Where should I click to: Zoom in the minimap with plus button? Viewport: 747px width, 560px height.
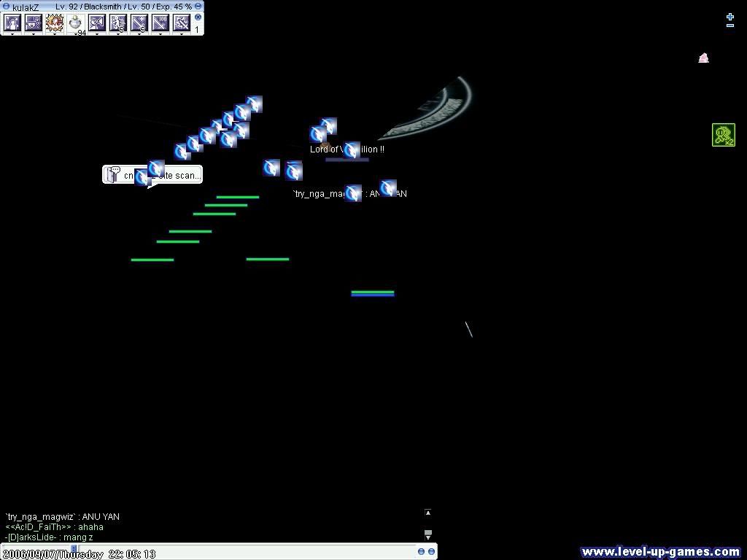click(x=729, y=16)
